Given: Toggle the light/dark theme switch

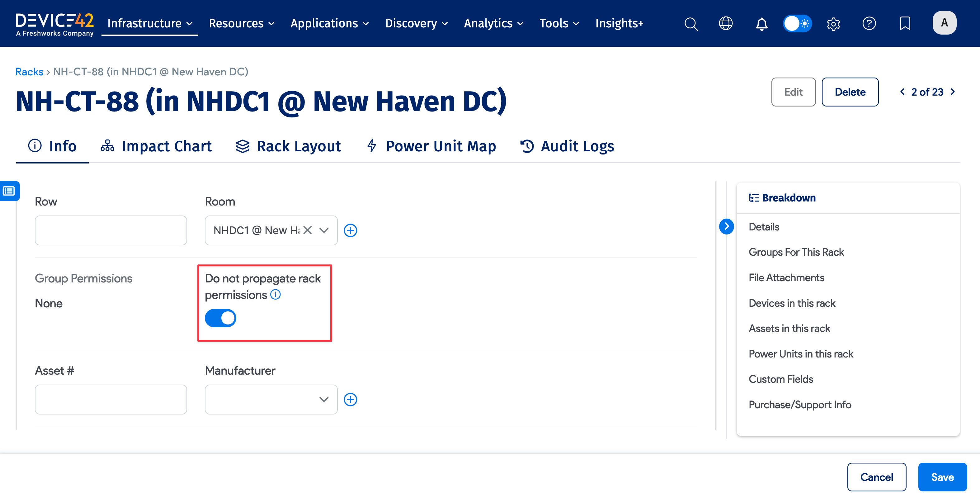Looking at the screenshot, I should (797, 24).
